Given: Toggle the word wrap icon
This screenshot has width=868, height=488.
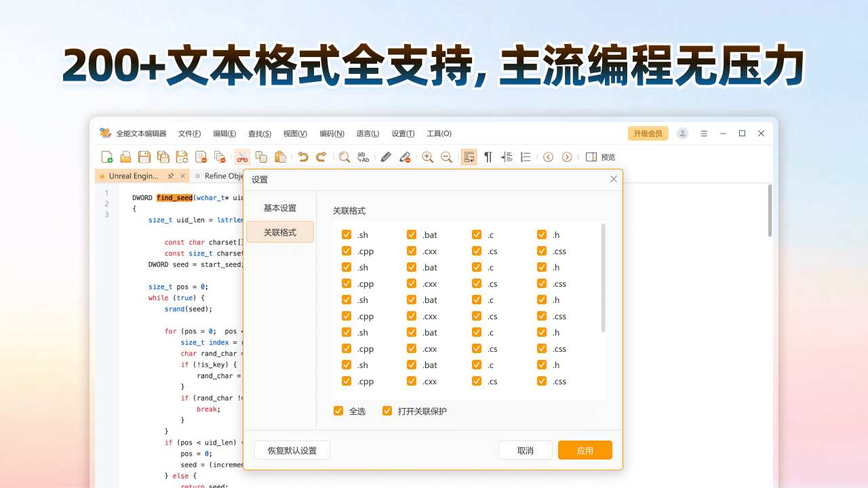Looking at the screenshot, I should [x=469, y=157].
